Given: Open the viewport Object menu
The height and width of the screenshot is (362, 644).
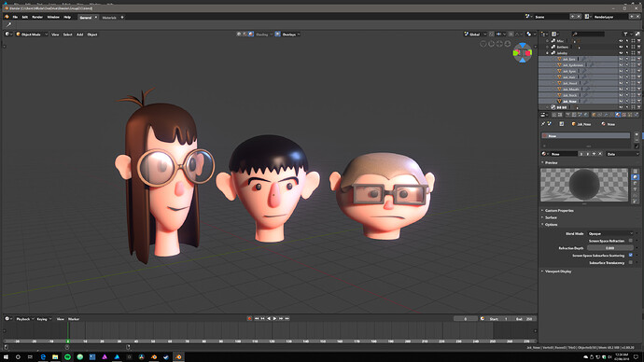Looking at the screenshot, I should click(92, 35).
